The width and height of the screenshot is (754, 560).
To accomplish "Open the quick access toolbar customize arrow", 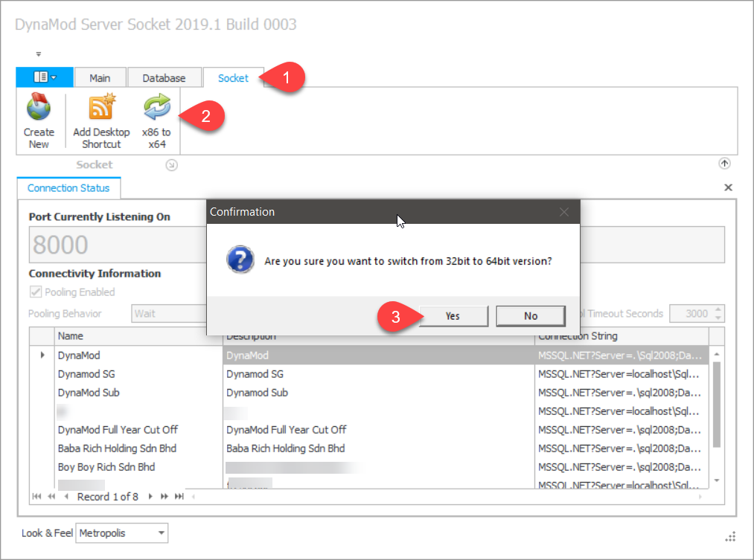I will [x=39, y=54].
